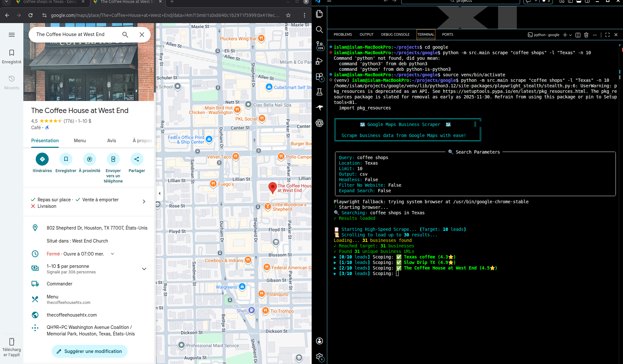Open the thecoffeehousehtx.com website link

pos(72,315)
